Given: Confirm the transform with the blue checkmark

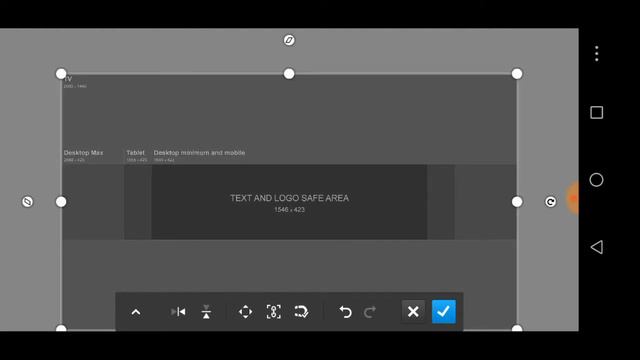Looking at the screenshot, I should point(444,311).
